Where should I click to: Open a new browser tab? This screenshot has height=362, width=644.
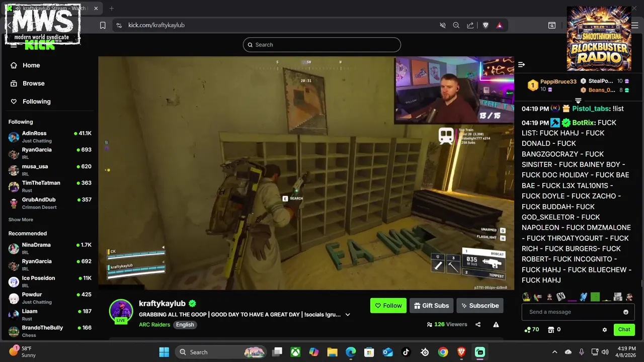tap(112, 9)
